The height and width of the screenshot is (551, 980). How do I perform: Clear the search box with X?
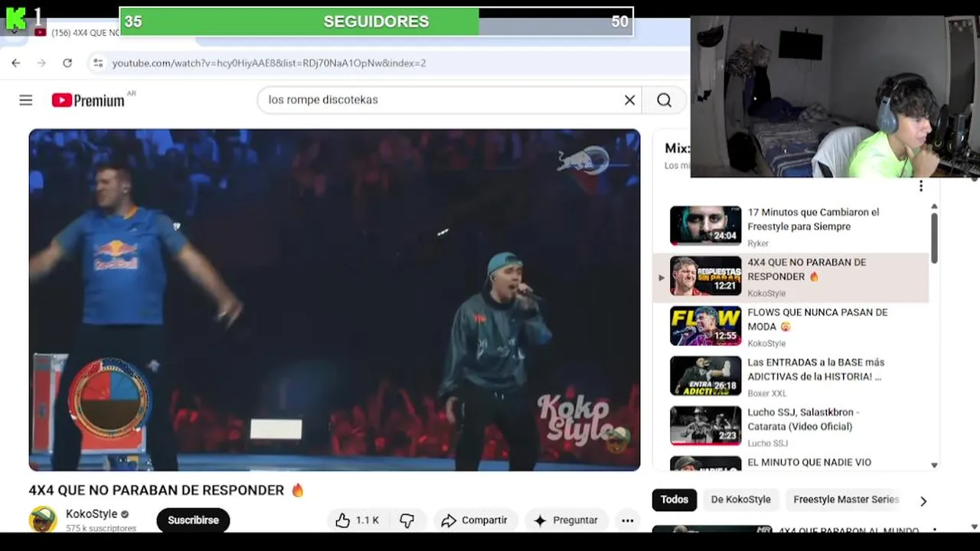(x=629, y=100)
